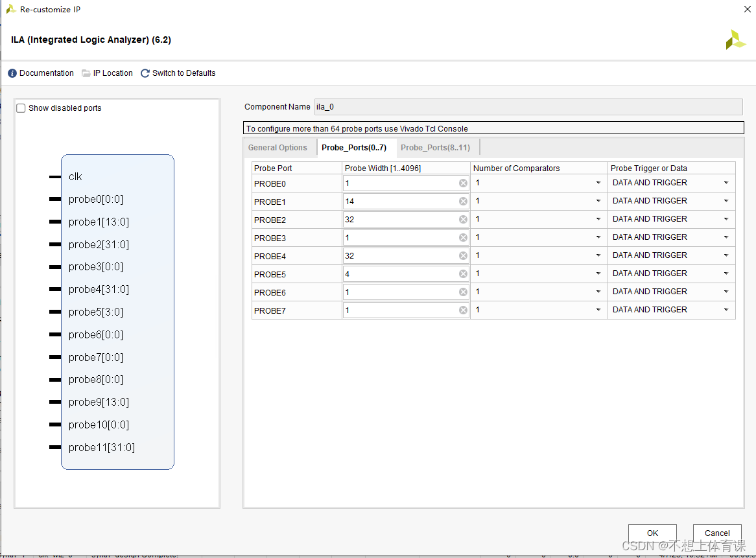Clear the PROBE3 width field with its X icon

click(463, 238)
